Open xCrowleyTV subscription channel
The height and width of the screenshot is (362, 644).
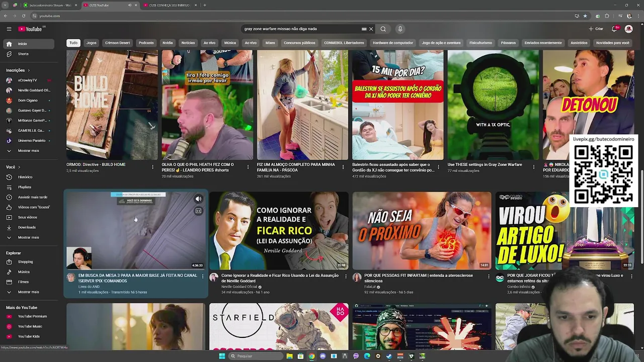pyautogui.click(x=28, y=80)
